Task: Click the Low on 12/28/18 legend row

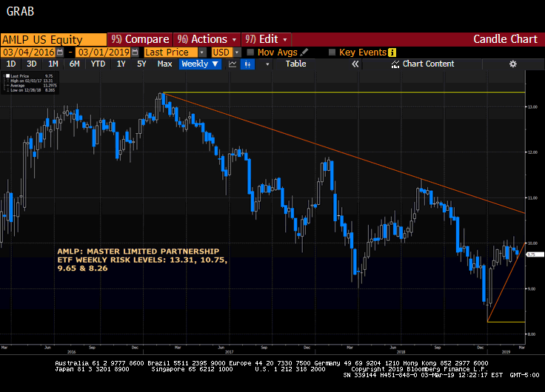Action: point(31,90)
